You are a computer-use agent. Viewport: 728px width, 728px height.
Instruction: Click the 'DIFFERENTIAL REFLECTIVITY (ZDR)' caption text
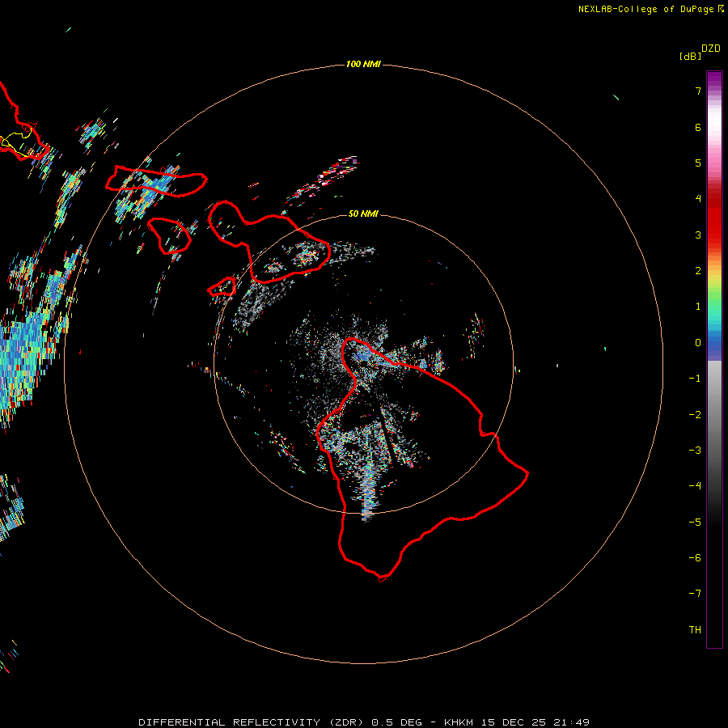252,722
